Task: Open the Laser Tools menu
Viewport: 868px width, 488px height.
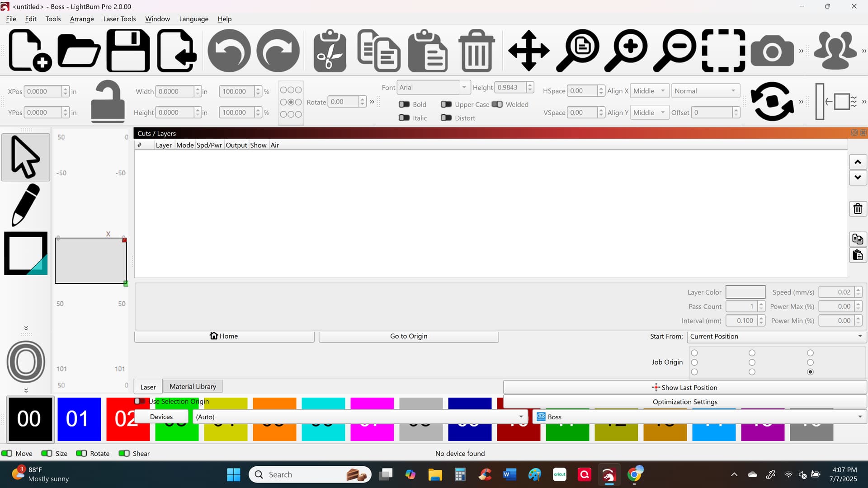Action: [x=119, y=19]
